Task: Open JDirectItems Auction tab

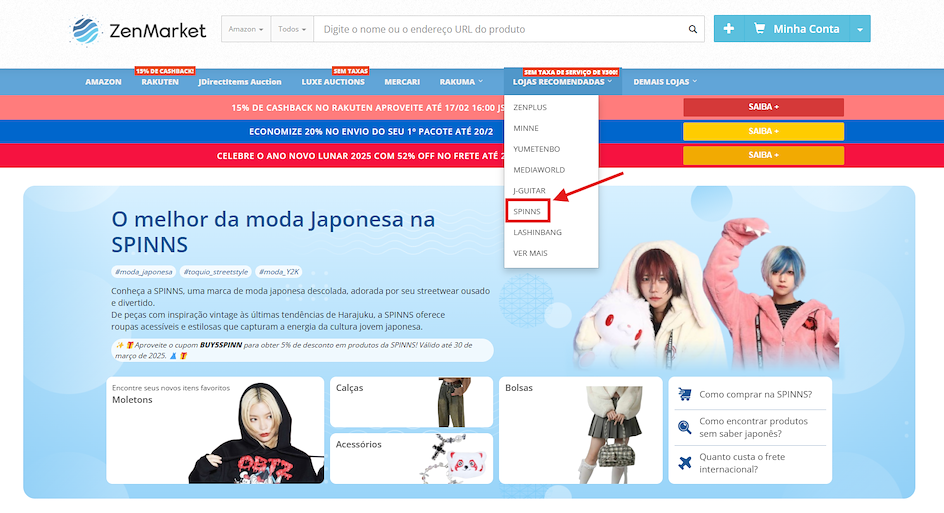Action: 240,82
